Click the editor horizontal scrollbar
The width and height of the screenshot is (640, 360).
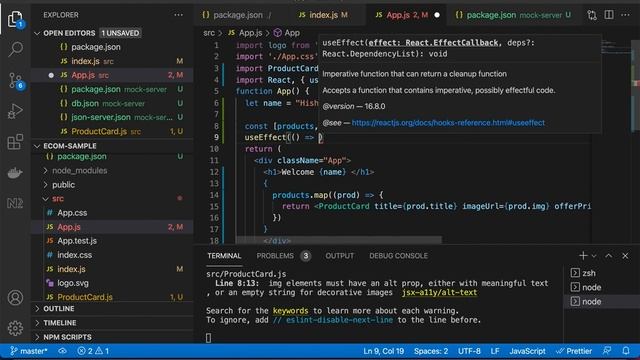pyautogui.click(x=339, y=240)
